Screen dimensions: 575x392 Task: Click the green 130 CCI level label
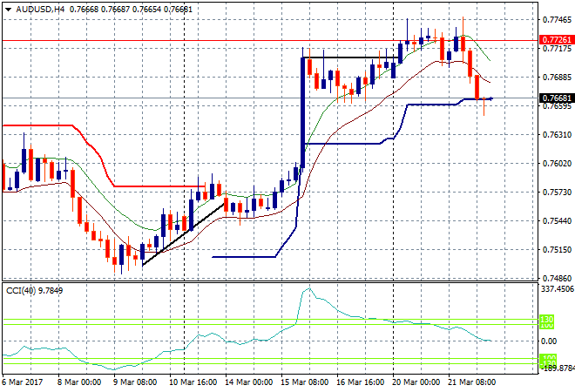point(546,319)
